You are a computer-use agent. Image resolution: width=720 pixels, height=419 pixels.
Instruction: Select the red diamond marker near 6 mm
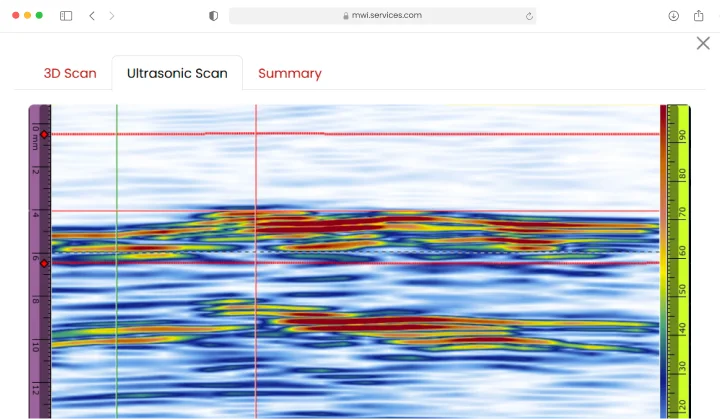coord(44,263)
